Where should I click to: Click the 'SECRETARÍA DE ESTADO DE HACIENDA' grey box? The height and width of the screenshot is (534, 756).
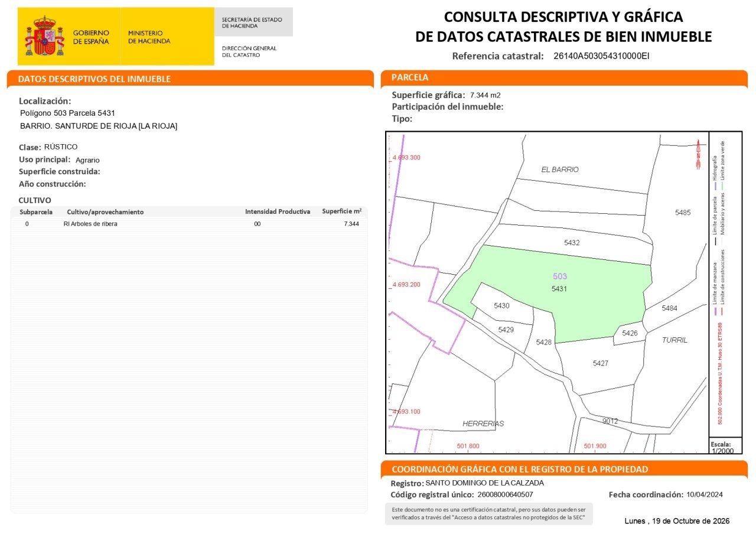(x=253, y=22)
